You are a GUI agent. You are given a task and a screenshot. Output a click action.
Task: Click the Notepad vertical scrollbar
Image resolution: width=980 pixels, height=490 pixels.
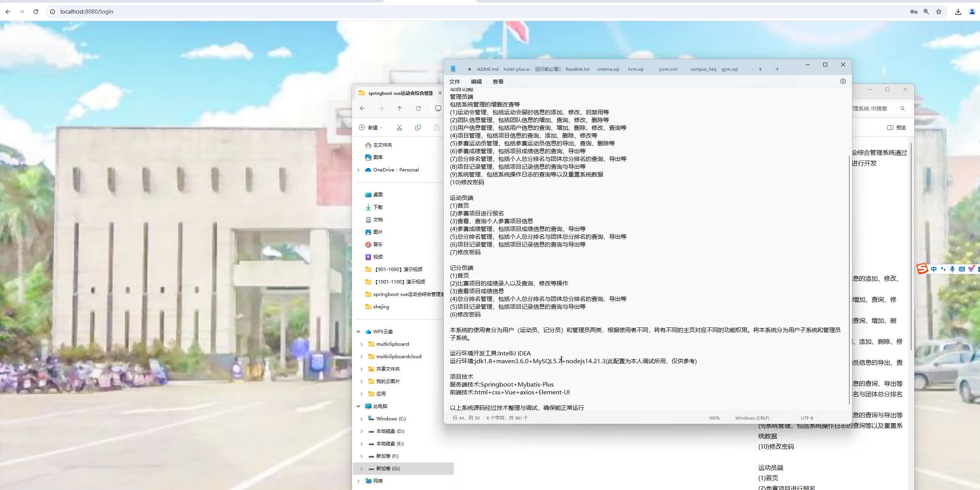pos(849,280)
